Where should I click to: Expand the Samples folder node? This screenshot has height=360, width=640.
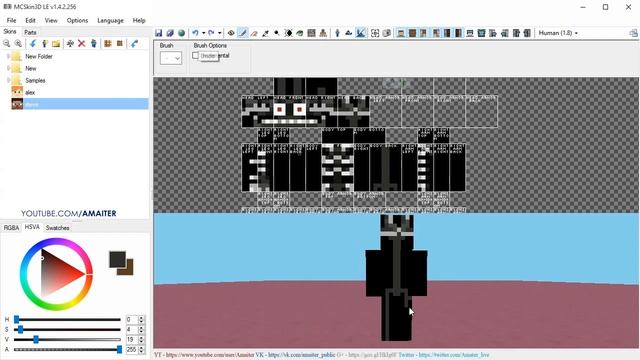tap(8, 80)
